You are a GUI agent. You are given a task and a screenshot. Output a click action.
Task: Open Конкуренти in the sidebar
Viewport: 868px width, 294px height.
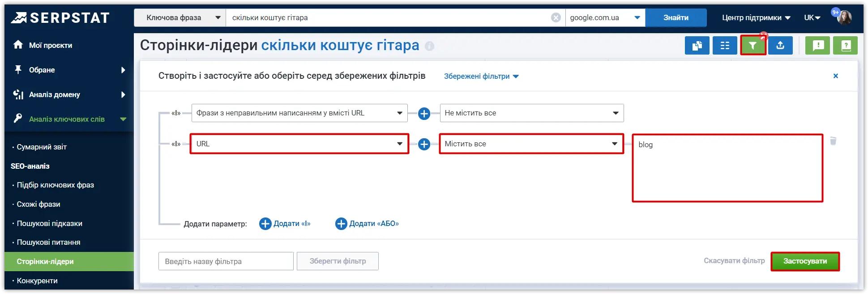click(x=37, y=281)
